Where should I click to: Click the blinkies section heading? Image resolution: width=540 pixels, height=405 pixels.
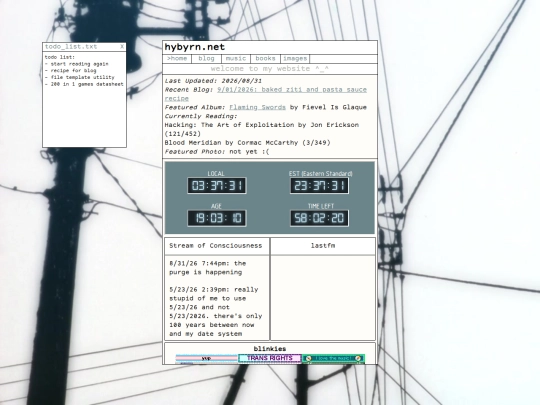[270, 349]
